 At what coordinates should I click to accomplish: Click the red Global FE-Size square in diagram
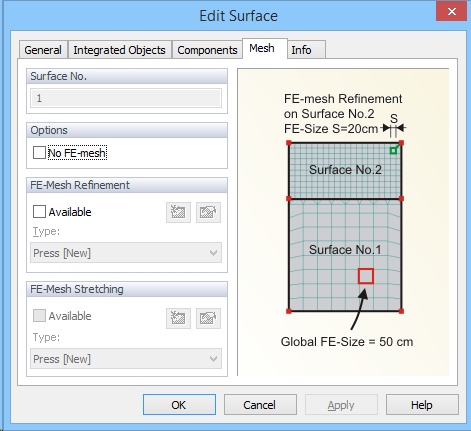click(366, 276)
